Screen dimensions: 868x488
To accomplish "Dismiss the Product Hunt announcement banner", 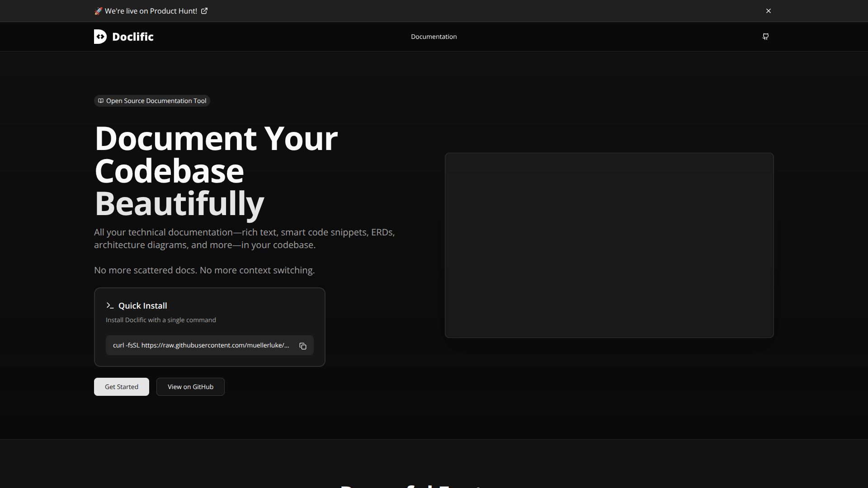I will tap(769, 10).
